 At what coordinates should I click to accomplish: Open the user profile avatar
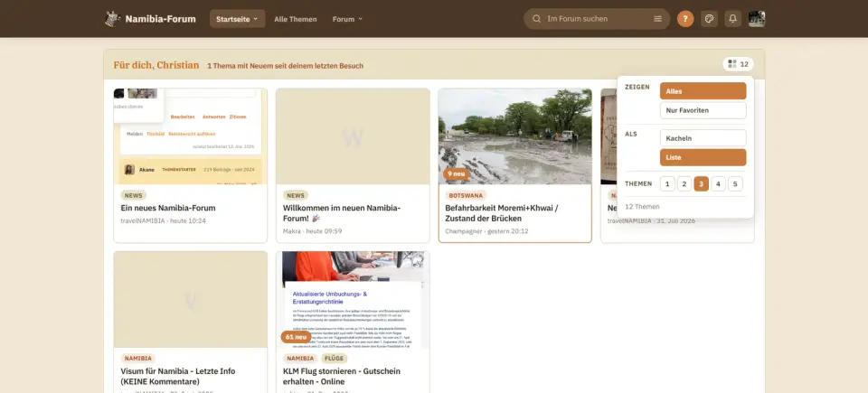point(757,19)
